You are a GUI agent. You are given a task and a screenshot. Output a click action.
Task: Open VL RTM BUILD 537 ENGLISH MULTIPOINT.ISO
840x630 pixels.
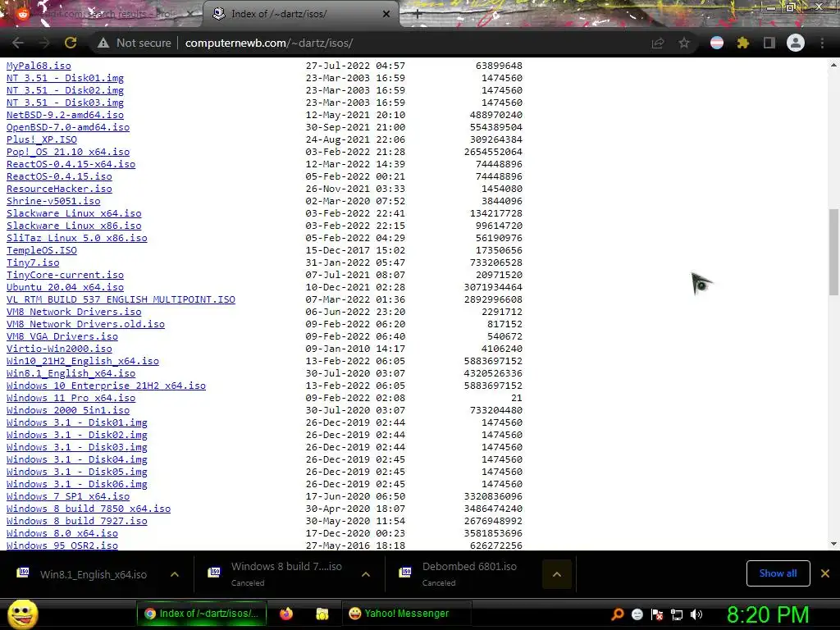click(x=121, y=300)
